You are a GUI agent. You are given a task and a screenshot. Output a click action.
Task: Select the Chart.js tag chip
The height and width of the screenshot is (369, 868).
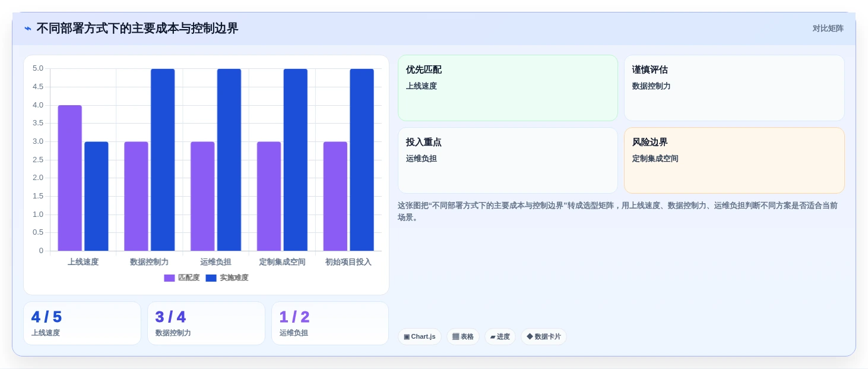click(x=420, y=336)
